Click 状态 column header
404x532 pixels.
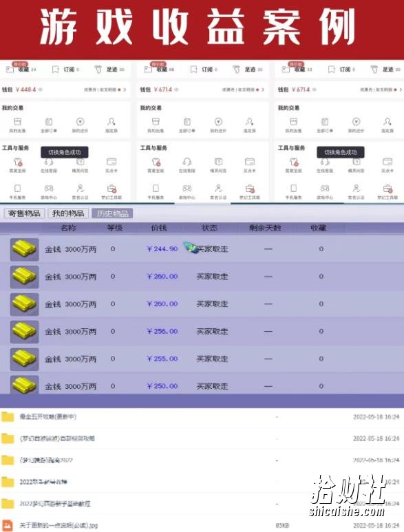[209, 228]
